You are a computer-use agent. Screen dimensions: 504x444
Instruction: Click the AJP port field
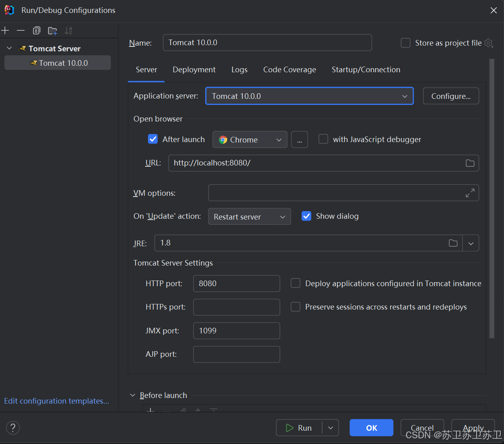[237, 354]
